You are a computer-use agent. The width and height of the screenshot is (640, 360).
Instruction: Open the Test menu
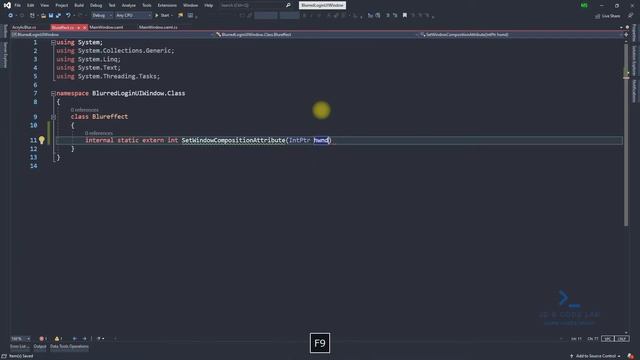112,5
